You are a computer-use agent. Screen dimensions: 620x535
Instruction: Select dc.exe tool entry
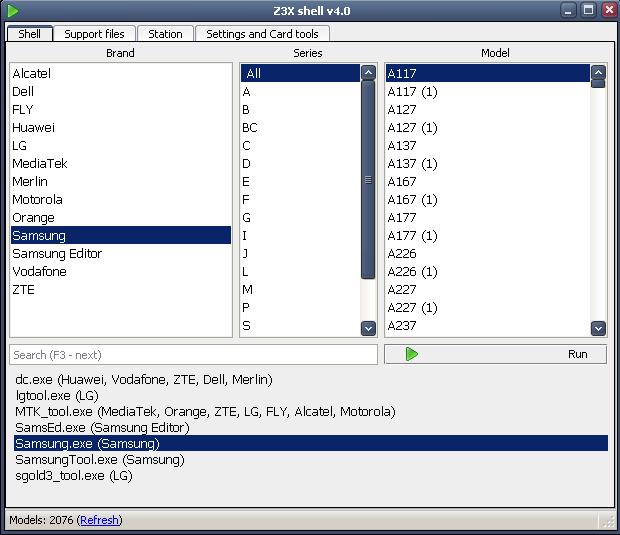311,380
